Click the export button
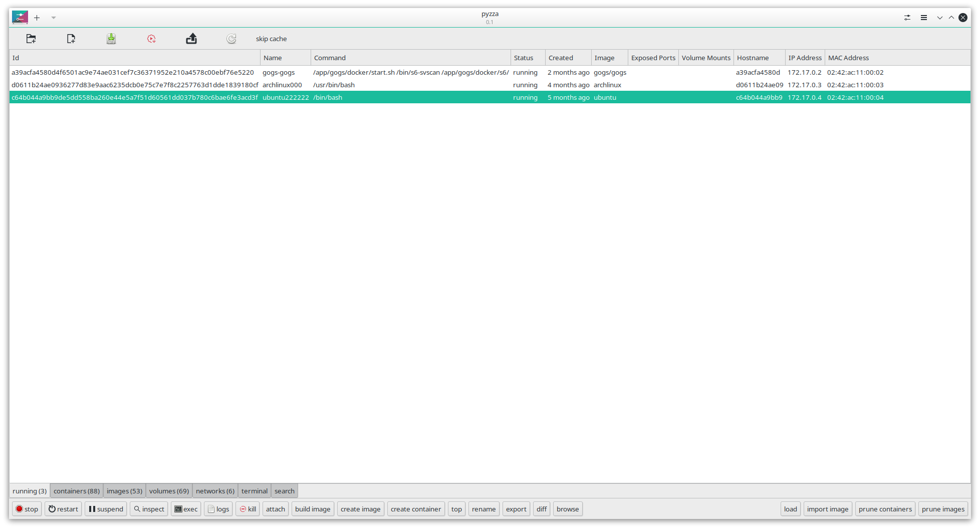 (x=516, y=509)
